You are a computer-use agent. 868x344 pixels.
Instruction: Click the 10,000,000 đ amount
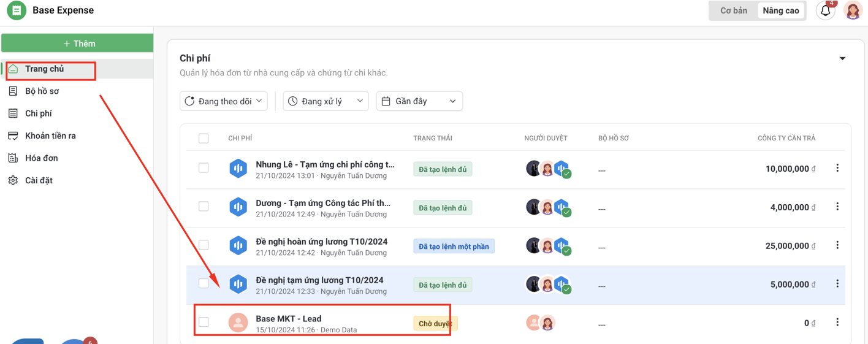coord(790,169)
